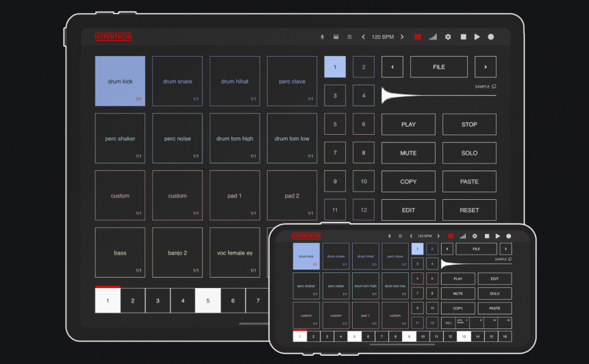
Task: Click the 120 BPM tempo value on tablet
Action: coord(383,37)
